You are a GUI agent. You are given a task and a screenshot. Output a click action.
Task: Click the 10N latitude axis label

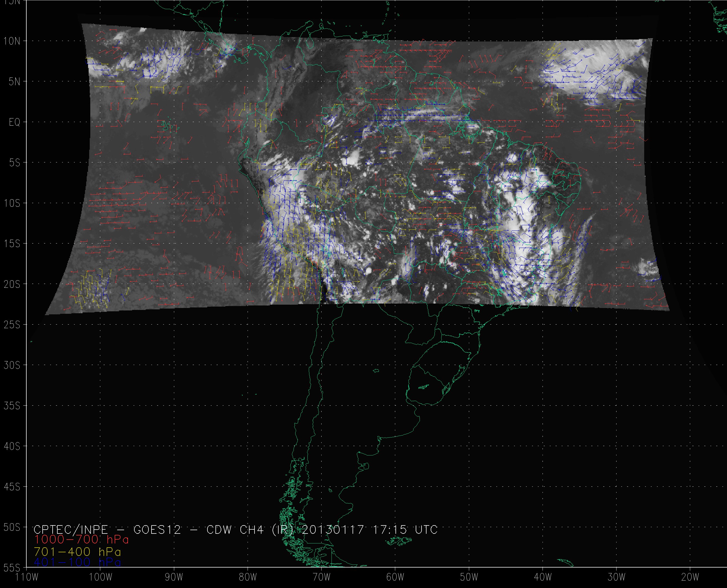12,41
